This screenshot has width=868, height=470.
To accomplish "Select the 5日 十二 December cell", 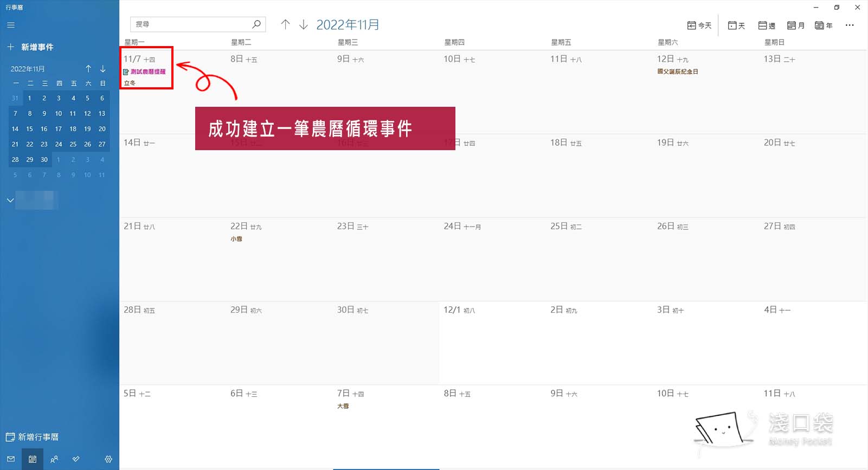I will [172, 427].
